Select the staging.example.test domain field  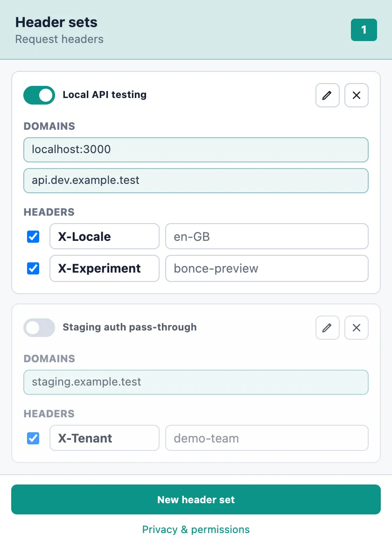tap(196, 382)
